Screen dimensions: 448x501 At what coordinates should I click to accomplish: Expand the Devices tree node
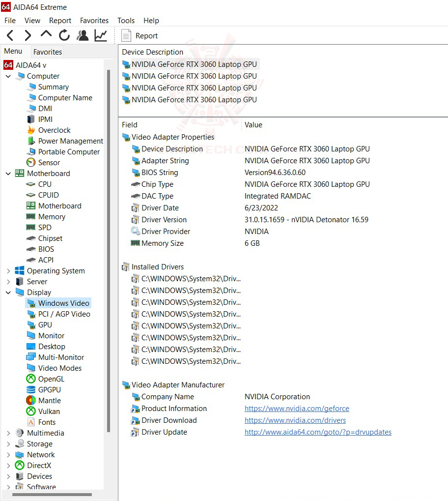pyautogui.click(x=8, y=476)
